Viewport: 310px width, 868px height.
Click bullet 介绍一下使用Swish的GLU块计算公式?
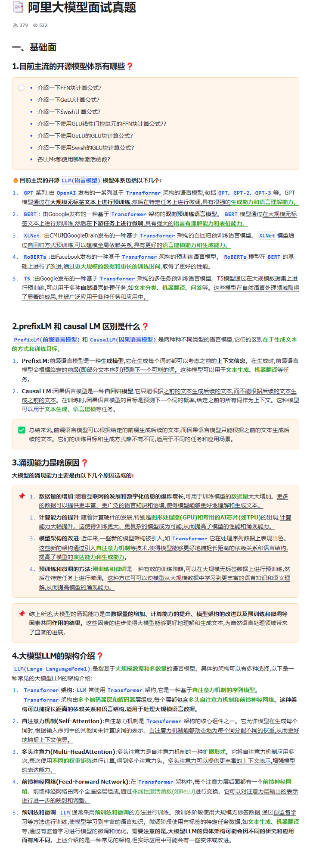86,148
